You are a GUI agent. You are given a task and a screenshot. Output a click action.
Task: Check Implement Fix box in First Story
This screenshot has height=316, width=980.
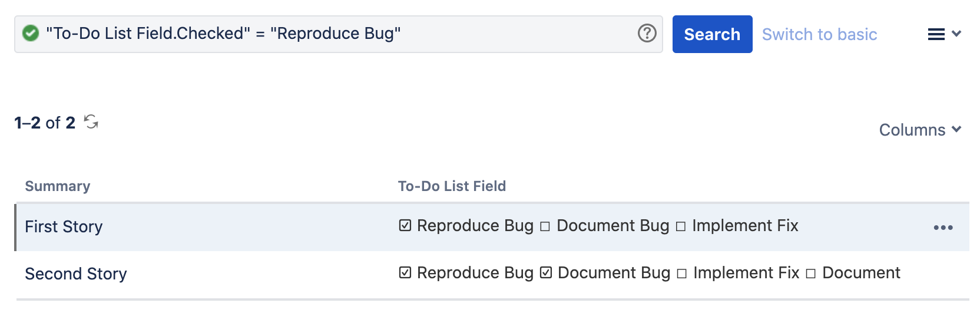click(681, 226)
